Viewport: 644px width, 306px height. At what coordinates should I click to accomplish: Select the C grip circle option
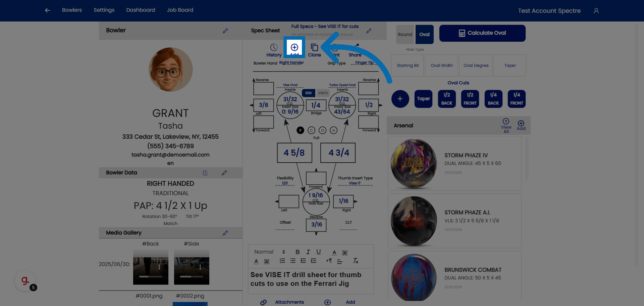coord(312,130)
